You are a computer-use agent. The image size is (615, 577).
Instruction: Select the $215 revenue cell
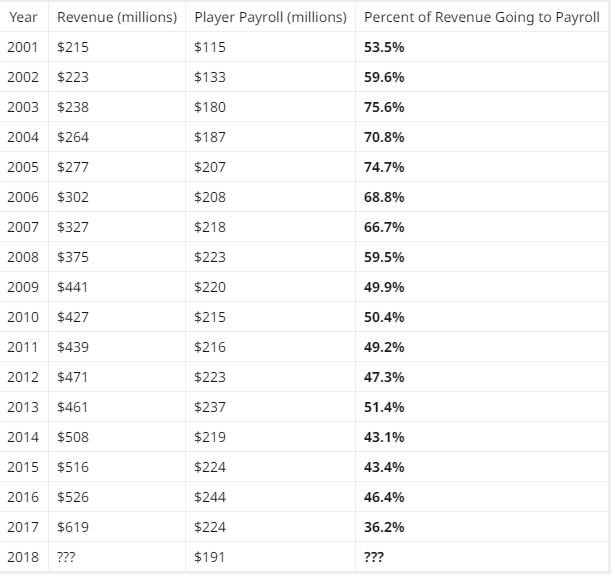[x=73, y=47]
